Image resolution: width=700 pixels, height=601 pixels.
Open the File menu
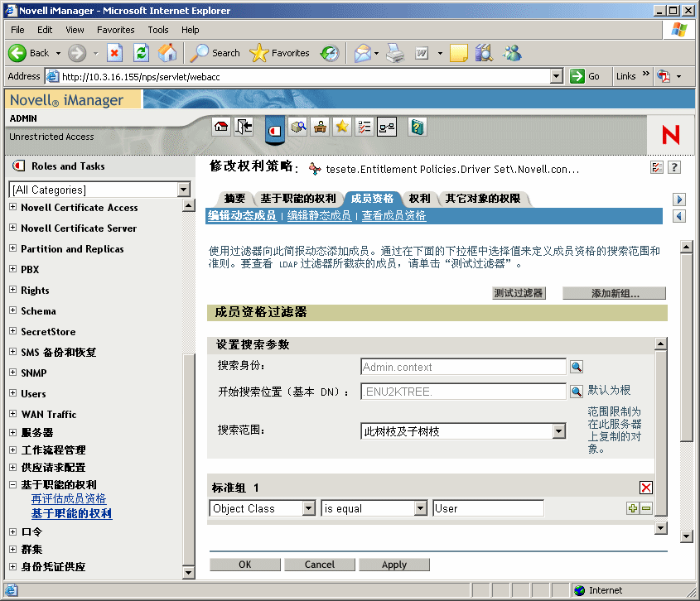(x=17, y=30)
